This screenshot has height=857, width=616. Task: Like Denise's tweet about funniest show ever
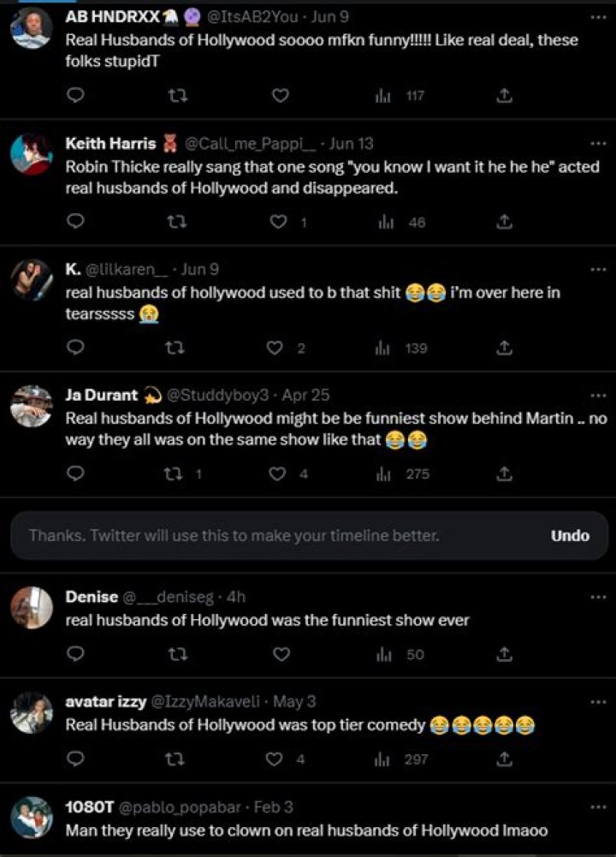(279, 654)
